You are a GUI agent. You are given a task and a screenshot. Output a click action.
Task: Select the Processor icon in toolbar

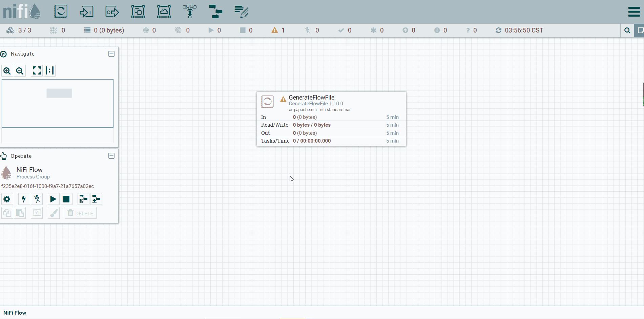[61, 12]
